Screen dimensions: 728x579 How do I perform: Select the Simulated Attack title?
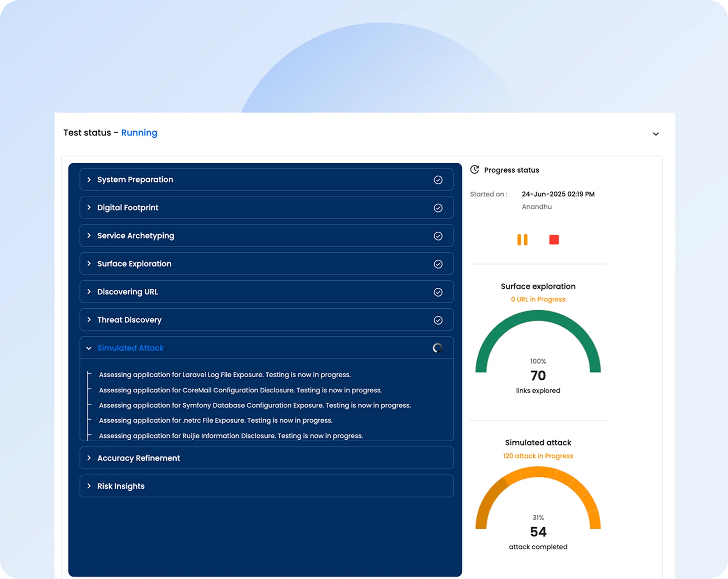pyautogui.click(x=130, y=348)
